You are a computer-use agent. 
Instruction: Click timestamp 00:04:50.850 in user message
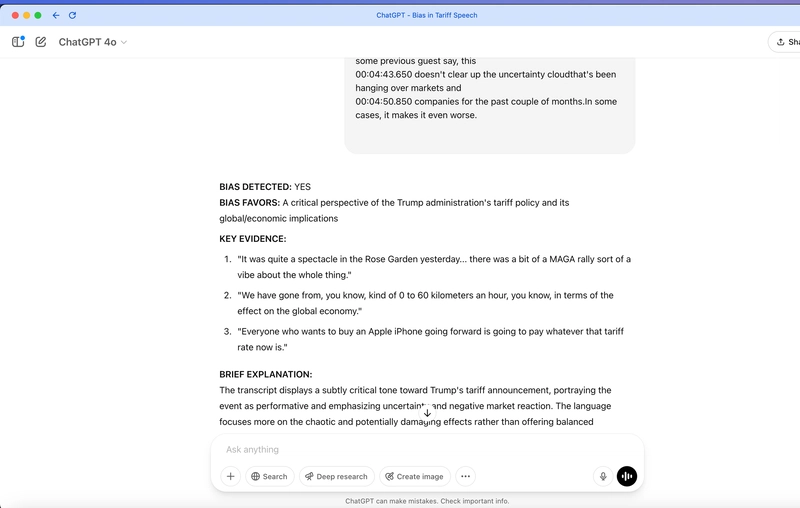[384, 101]
